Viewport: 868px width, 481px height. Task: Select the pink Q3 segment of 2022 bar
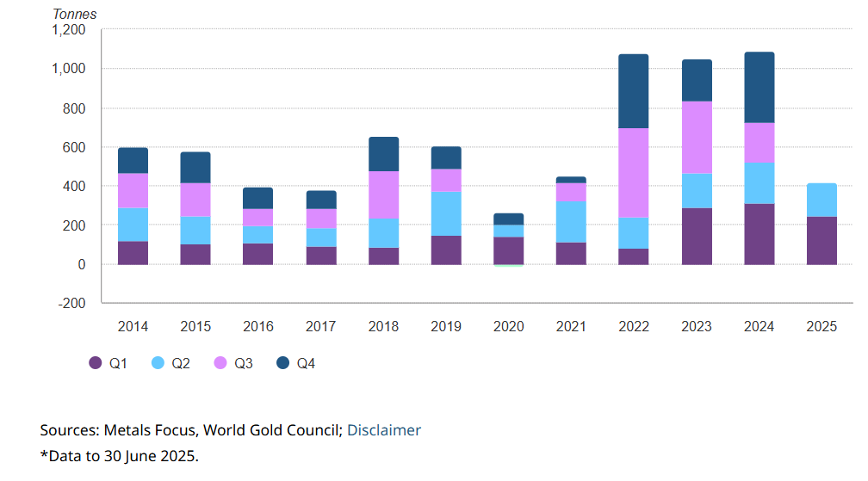point(634,173)
